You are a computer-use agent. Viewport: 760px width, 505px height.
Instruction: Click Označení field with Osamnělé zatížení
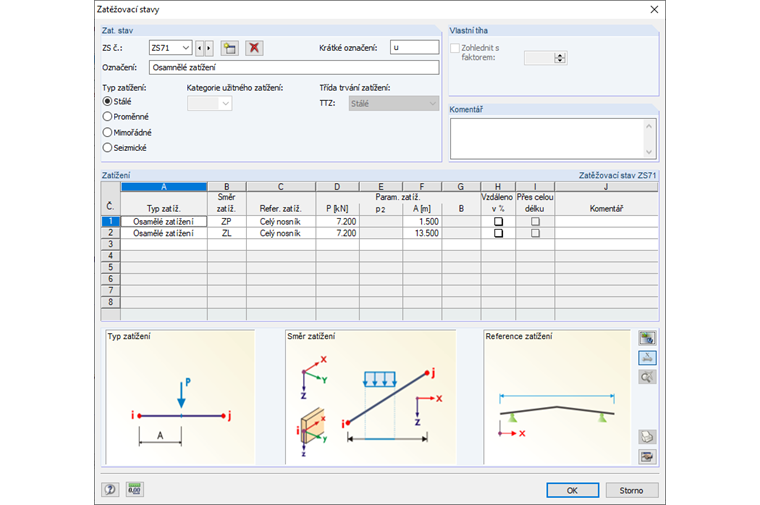tap(294, 67)
